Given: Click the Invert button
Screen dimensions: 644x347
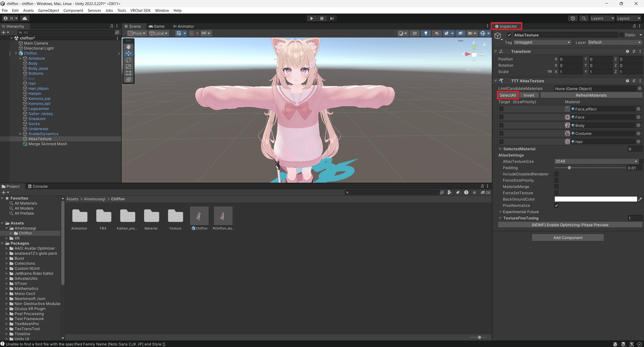Looking at the screenshot, I should coord(529,95).
